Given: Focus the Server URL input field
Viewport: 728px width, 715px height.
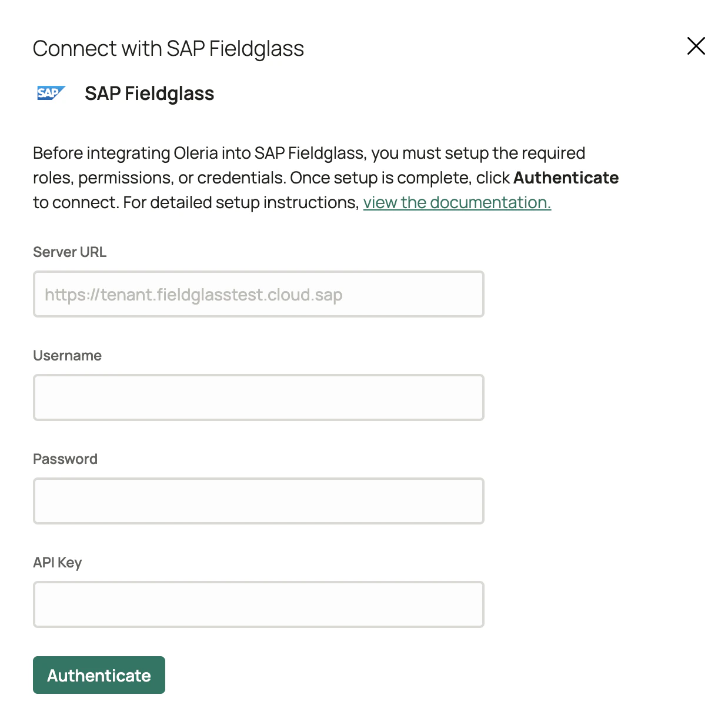Looking at the screenshot, I should coord(259,294).
